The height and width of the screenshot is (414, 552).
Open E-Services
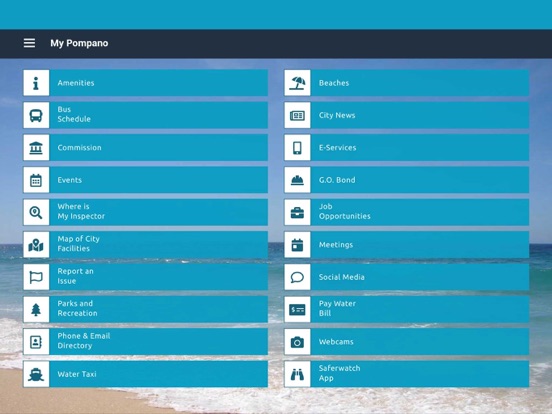[x=407, y=148]
